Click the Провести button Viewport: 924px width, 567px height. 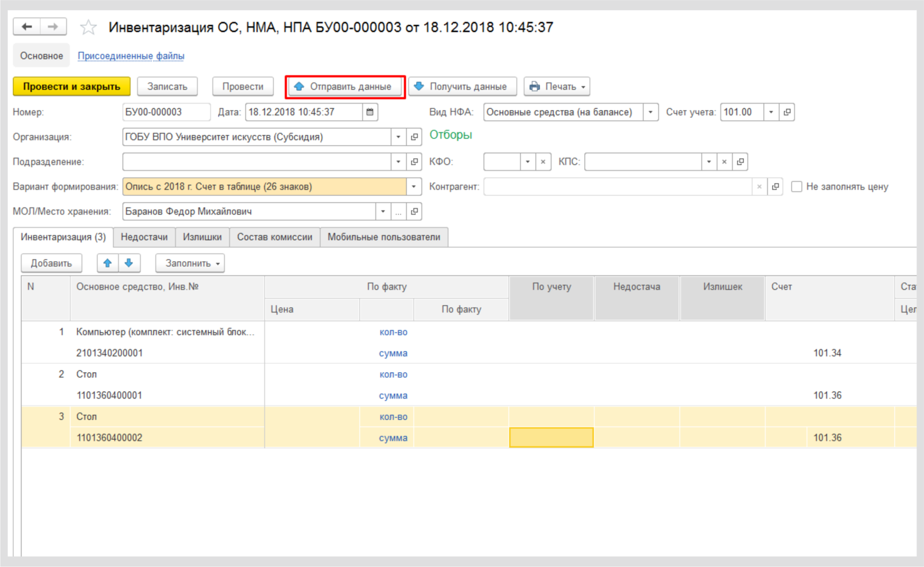pos(243,86)
